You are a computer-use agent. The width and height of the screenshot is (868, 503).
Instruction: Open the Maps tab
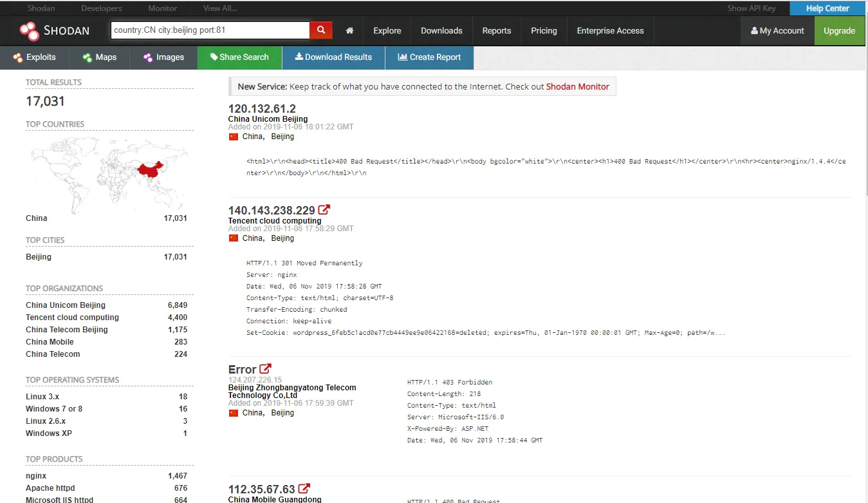point(100,57)
